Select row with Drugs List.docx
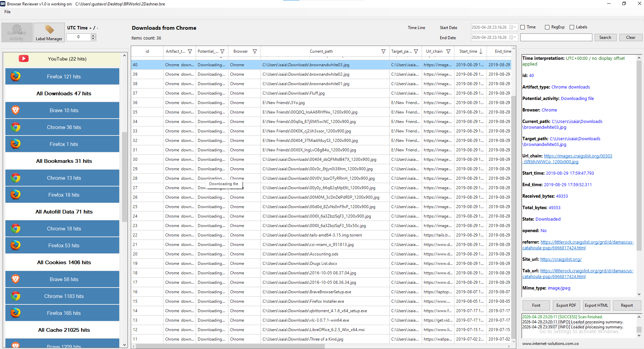 click(x=321, y=264)
